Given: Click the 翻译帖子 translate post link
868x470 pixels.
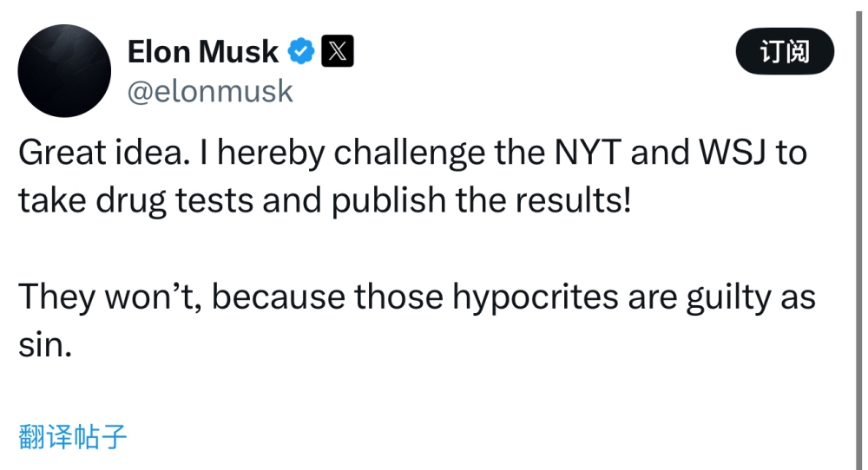Looking at the screenshot, I should 72,436.
